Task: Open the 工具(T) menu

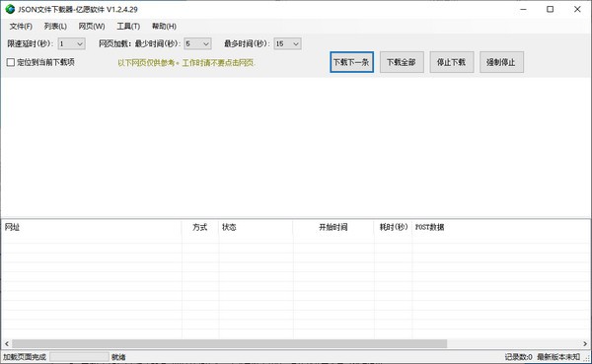Action: point(128,26)
